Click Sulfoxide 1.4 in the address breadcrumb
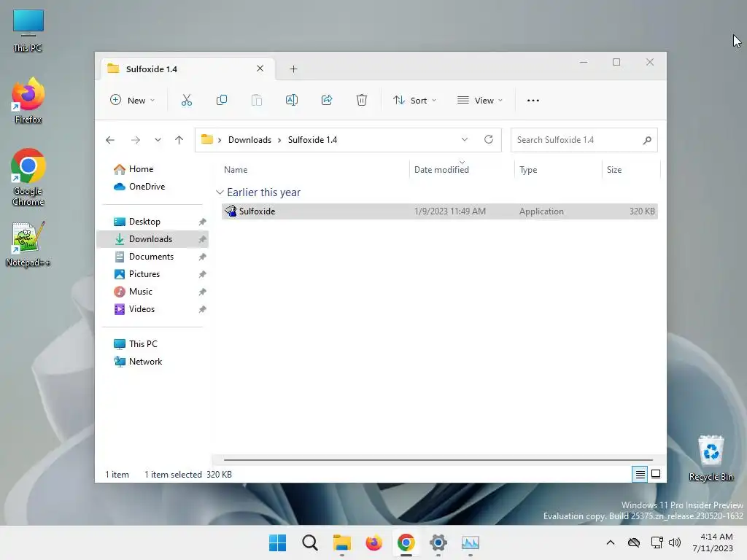This screenshot has height=560, width=747. [x=312, y=140]
